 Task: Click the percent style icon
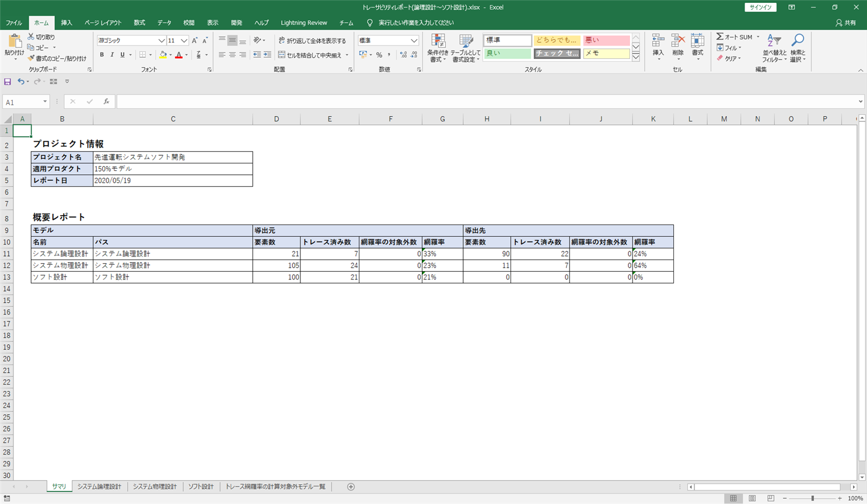coord(379,55)
